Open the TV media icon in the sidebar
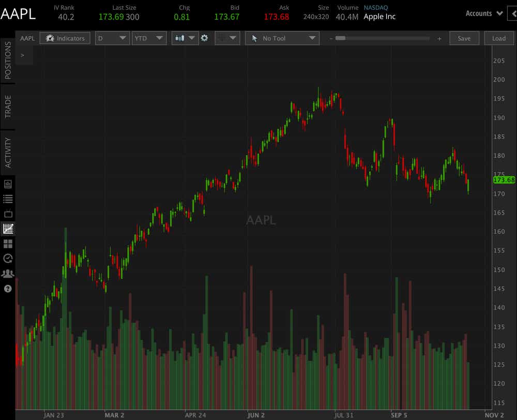517x420 pixels. (8, 214)
